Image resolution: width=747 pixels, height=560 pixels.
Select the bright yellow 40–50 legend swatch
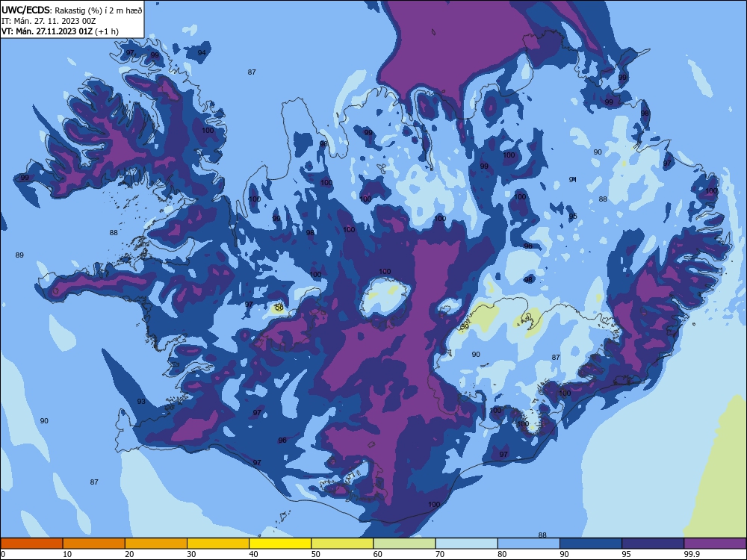pyautogui.click(x=280, y=544)
